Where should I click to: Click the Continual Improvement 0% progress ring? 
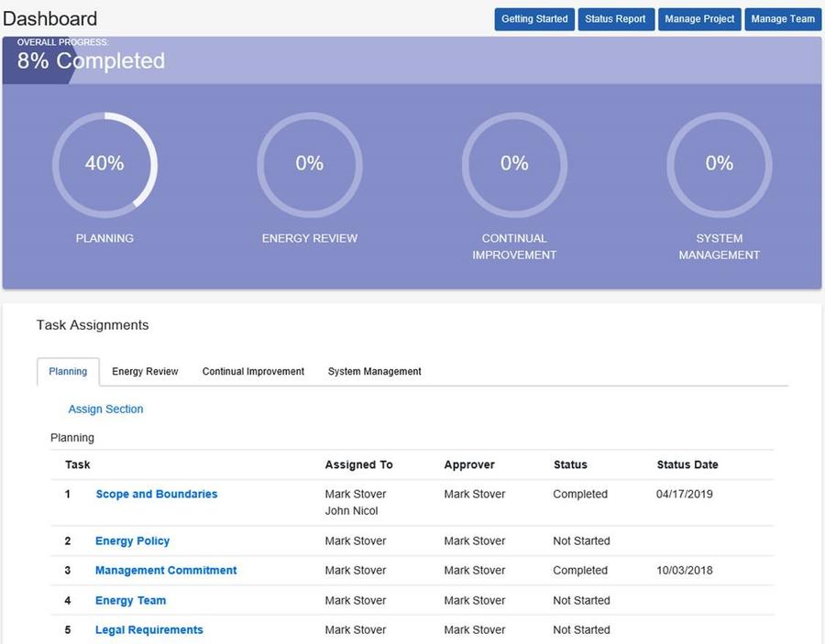pyautogui.click(x=514, y=165)
